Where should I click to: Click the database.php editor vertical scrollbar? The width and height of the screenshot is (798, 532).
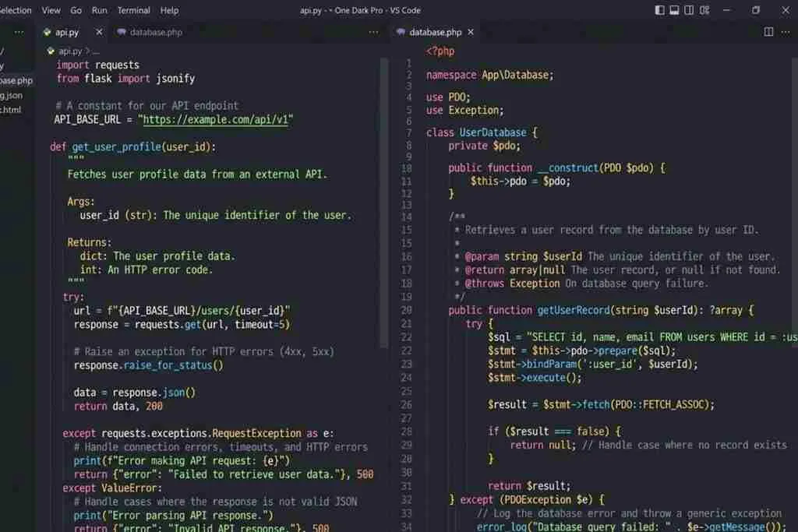tap(794, 203)
